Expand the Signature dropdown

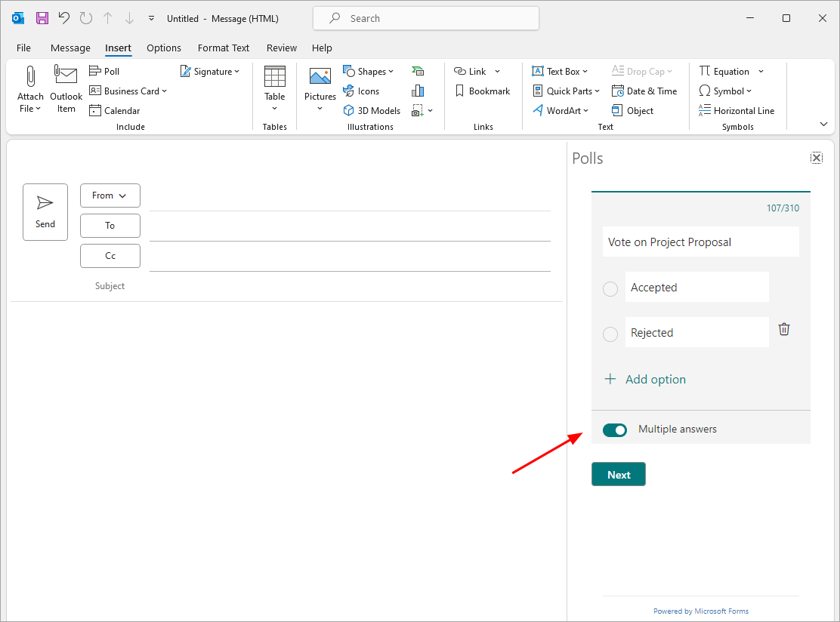pos(210,71)
